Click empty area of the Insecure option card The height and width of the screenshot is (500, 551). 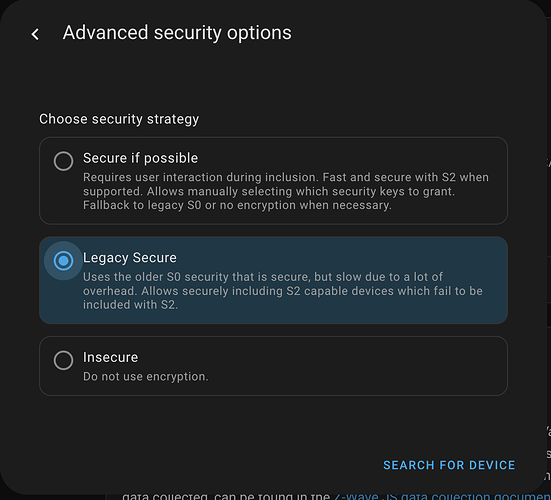[x=351, y=366]
